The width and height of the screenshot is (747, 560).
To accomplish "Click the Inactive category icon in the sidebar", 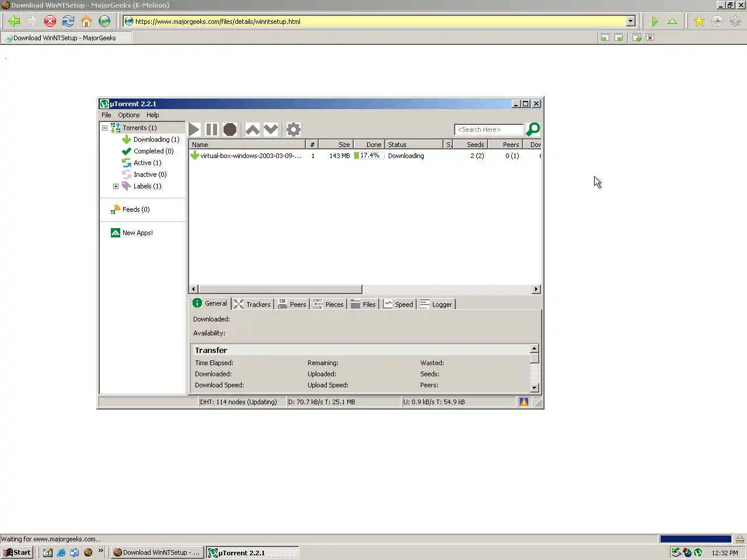I will click(127, 174).
